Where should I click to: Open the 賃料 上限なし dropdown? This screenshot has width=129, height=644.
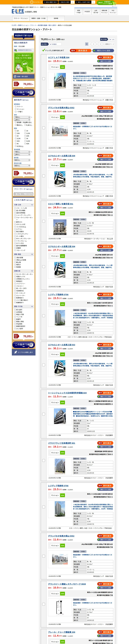point(22,120)
